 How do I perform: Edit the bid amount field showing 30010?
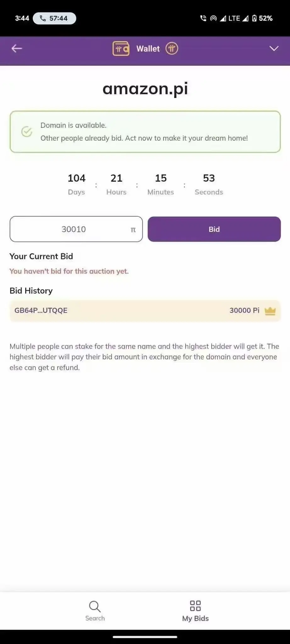coord(76,229)
